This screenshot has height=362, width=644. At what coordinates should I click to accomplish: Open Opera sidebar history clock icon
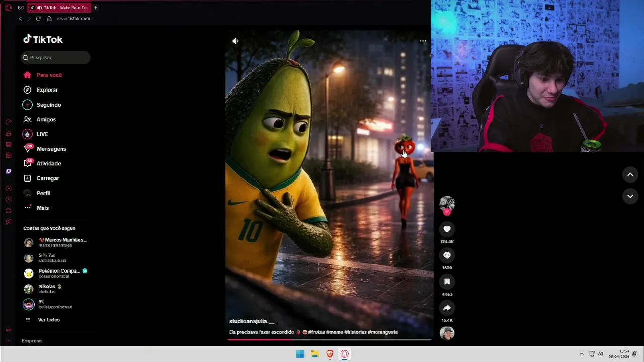8,199
